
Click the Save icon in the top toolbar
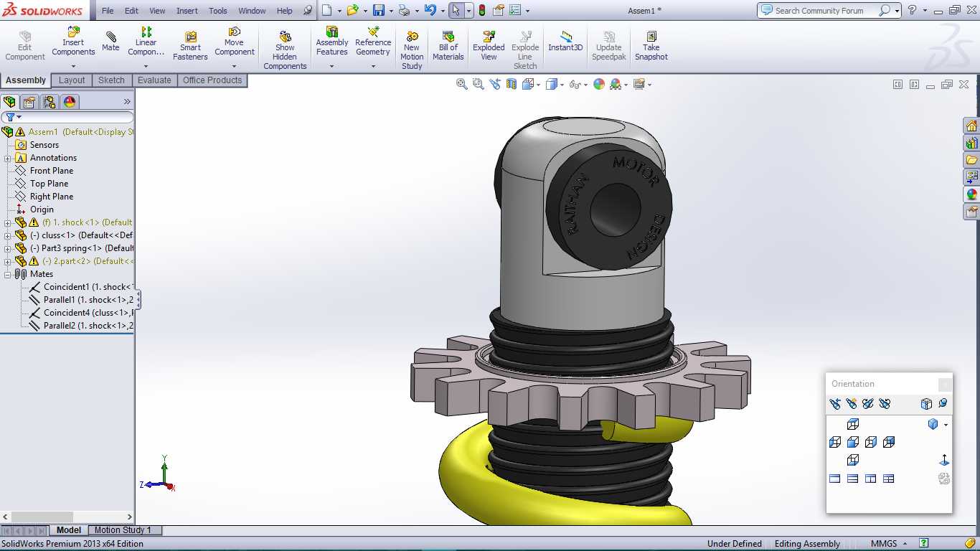379,10
